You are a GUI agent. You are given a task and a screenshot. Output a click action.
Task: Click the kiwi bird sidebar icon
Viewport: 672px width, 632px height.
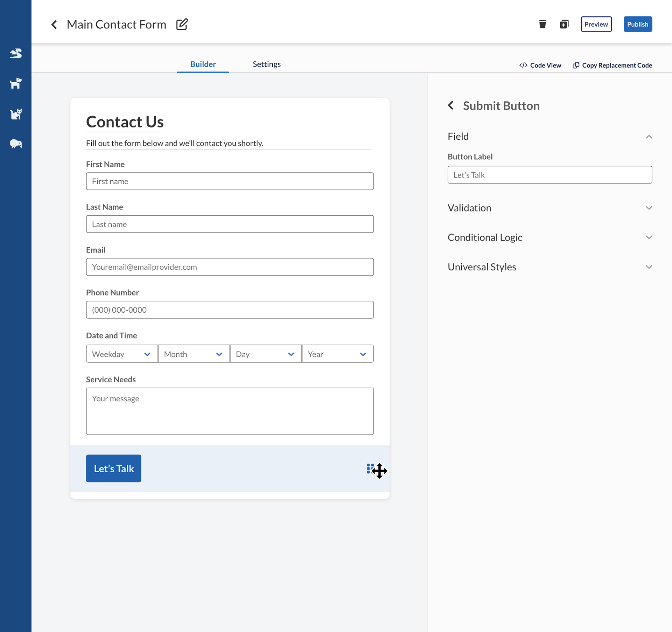[16, 144]
